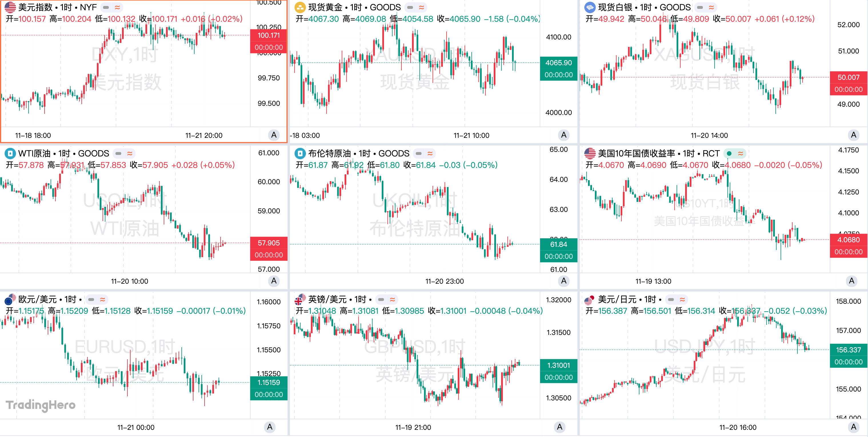The height and width of the screenshot is (437, 868).
Task: Toggle auto scale "A" on 美元/日元 chart
Action: pos(853,427)
